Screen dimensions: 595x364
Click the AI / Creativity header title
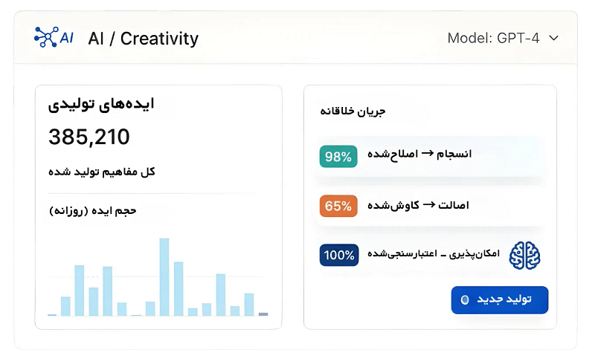(143, 38)
